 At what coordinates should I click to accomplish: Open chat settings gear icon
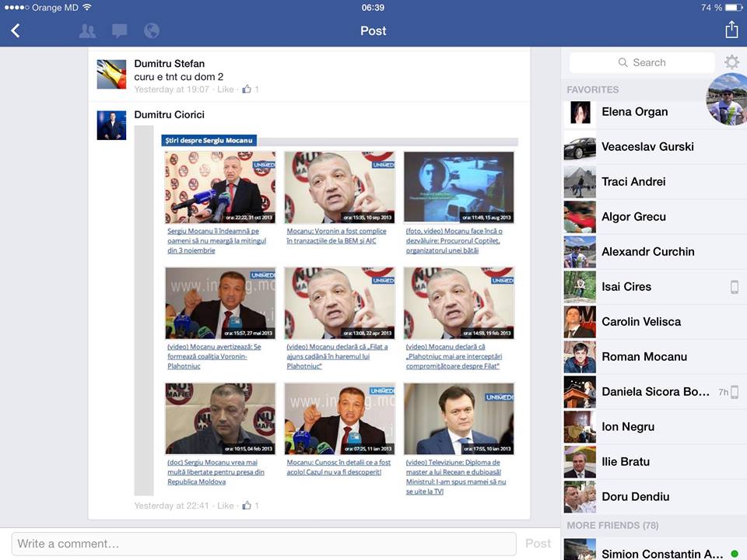pyautogui.click(x=731, y=62)
